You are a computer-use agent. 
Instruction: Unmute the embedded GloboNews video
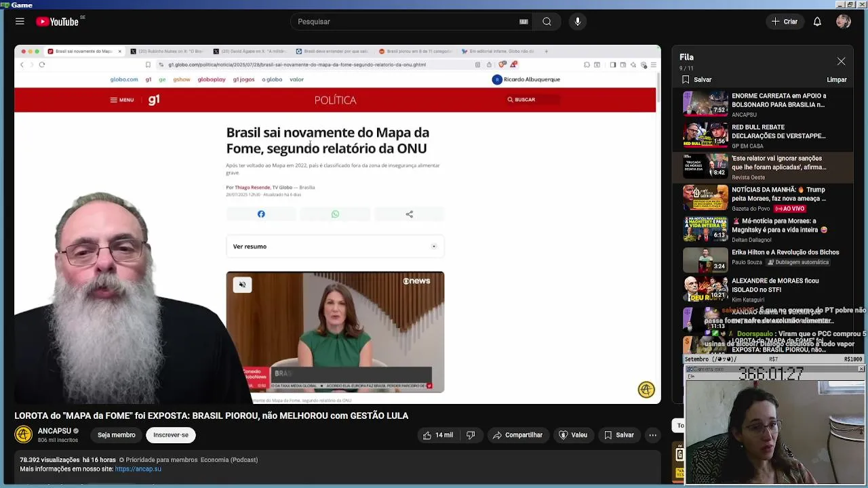(x=242, y=285)
